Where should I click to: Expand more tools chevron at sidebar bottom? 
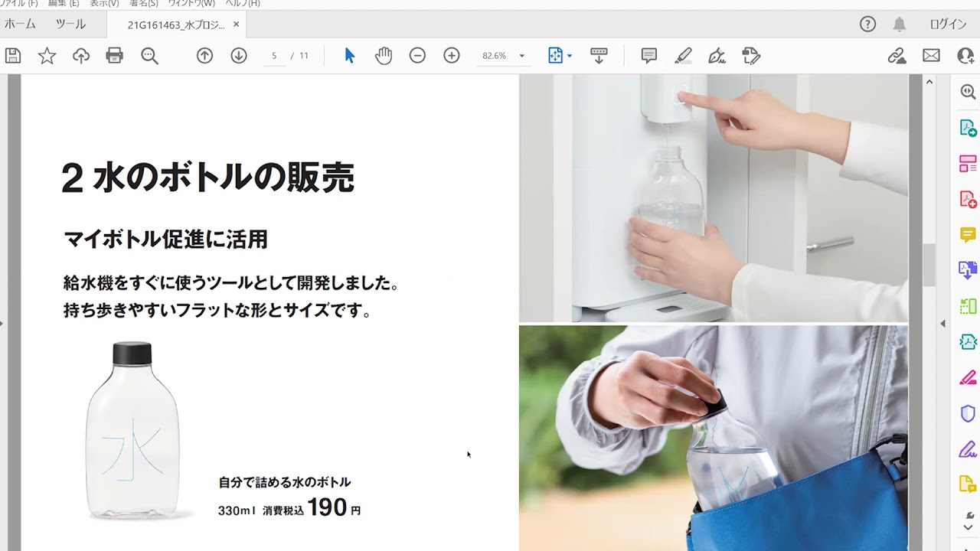tap(968, 527)
